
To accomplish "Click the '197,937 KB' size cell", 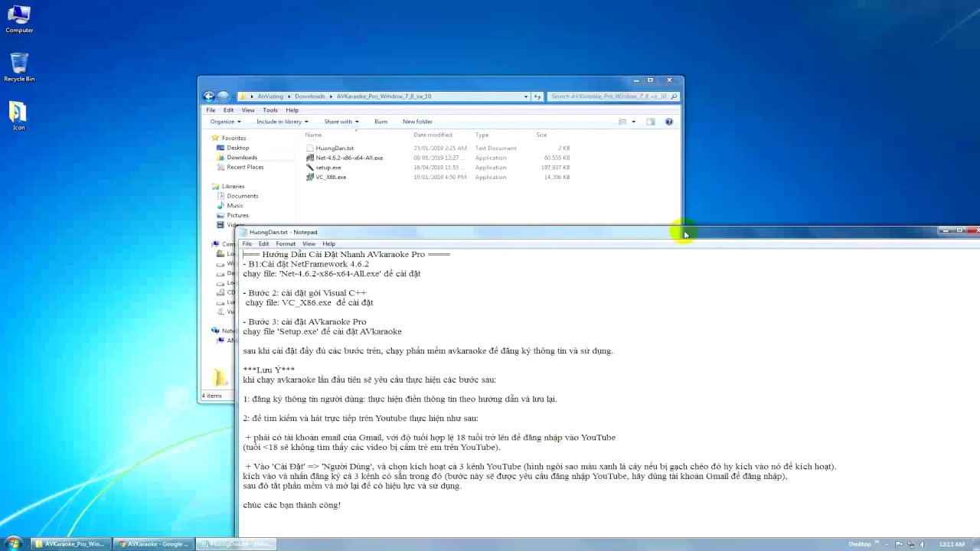I will [555, 168].
